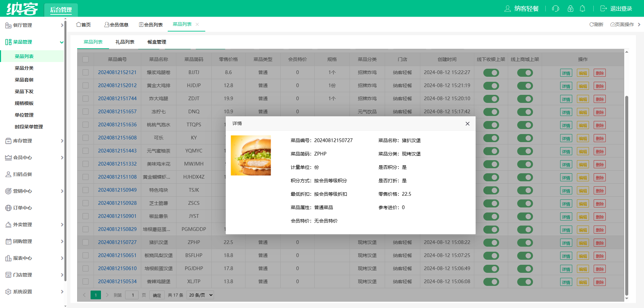Expand the 餐厅管理 menu arrow

(62, 25)
